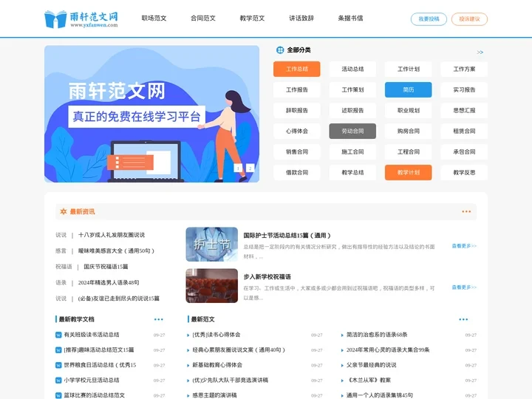Open (必备)友谊已走到尽头的说说15篇
Image resolution: width=532 pixels, height=399 pixels.
point(118,299)
